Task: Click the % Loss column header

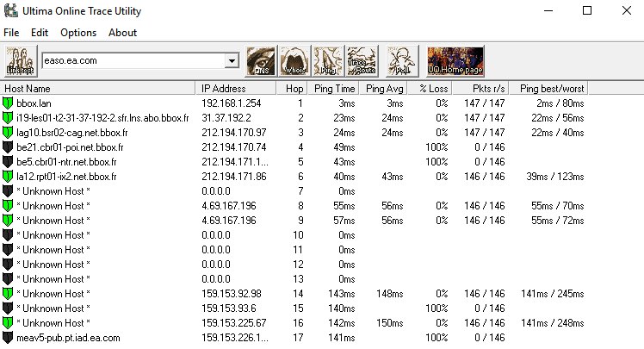Action: (430, 89)
